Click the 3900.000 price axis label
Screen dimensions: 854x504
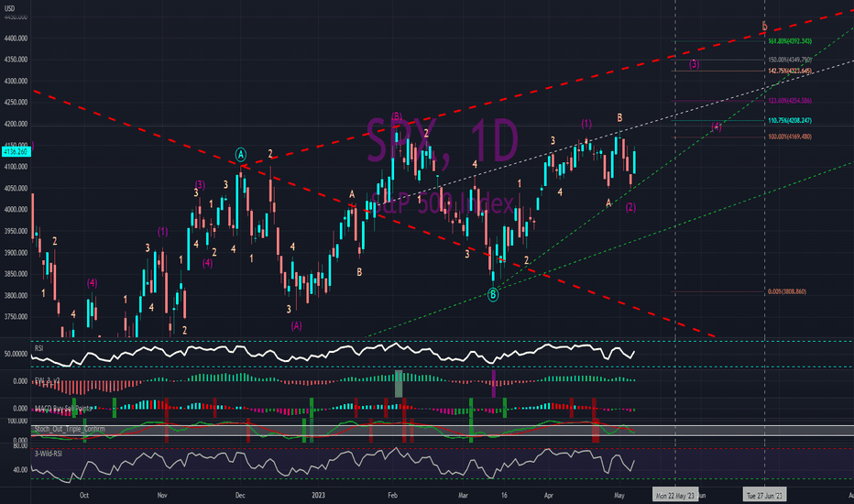16,253
